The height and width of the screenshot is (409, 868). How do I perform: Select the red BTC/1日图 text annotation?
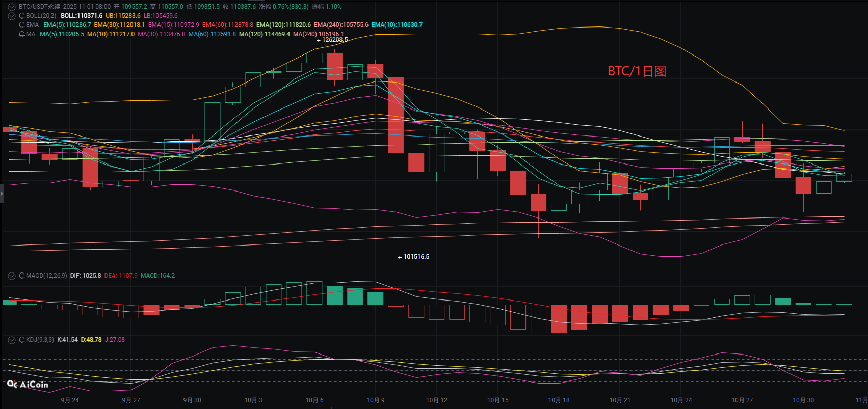(x=637, y=71)
